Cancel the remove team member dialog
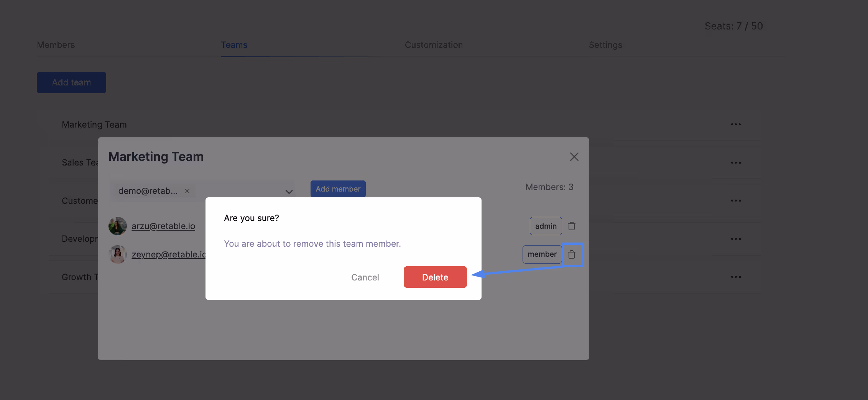The height and width of the screenshot is (400, 868). point(365,277)
